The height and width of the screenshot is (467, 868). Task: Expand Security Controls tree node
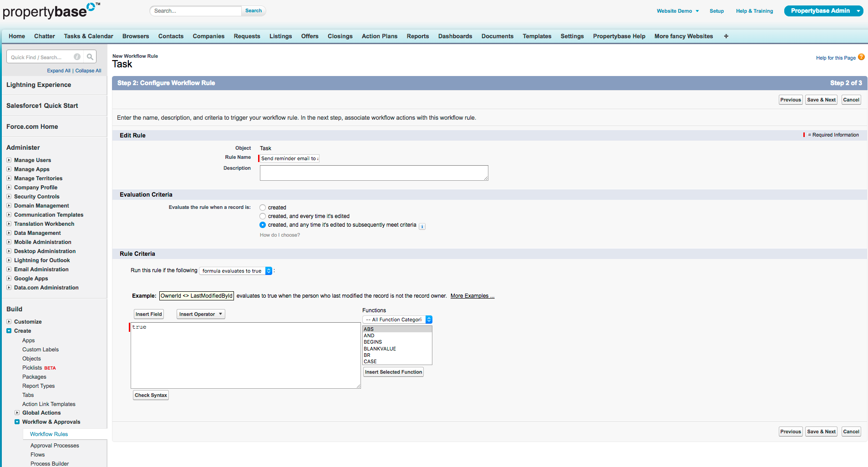9,197
